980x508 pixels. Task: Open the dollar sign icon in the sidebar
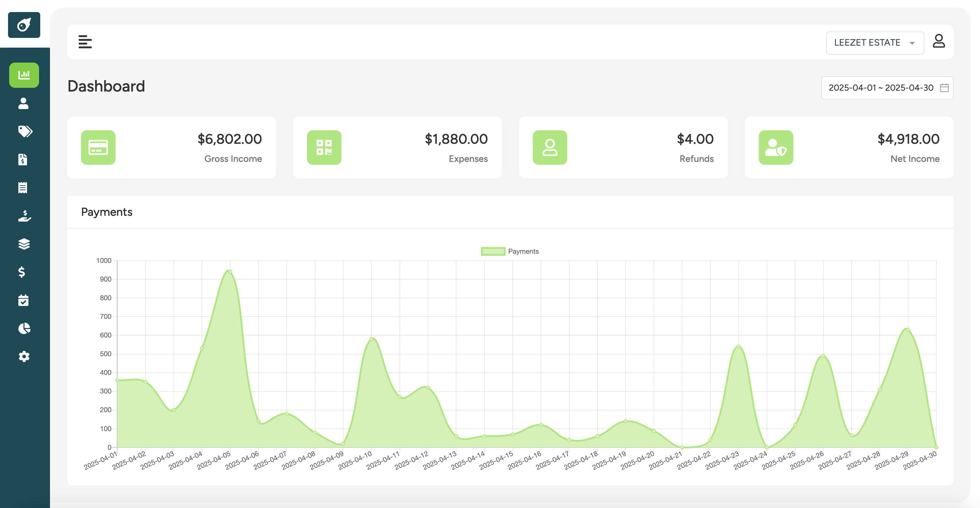pos(22,272)
